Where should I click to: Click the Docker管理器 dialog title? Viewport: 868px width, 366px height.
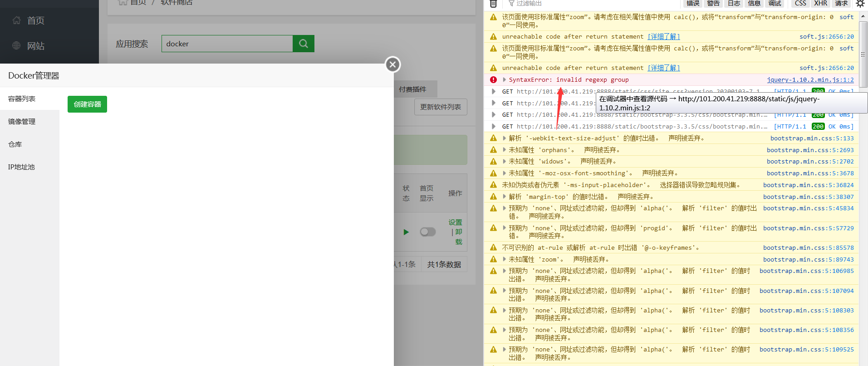[34, 75]
